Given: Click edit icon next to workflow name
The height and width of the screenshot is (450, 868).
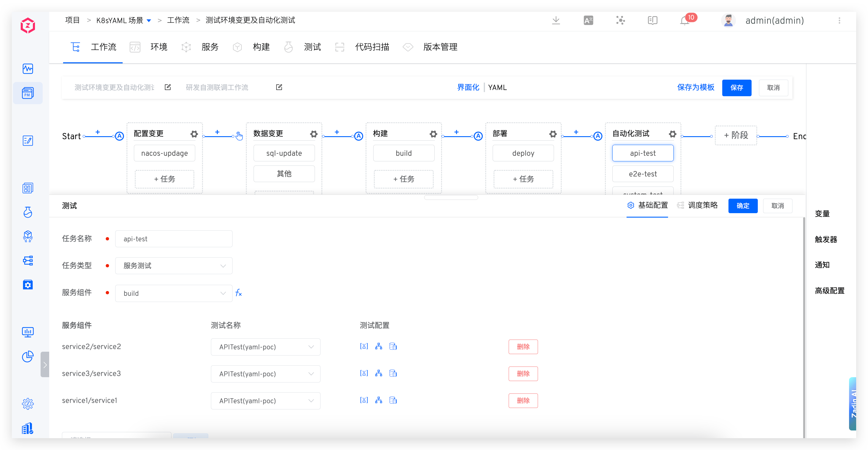Looking at the screenshot, I should pyautogui.click(x=168, y=87).
